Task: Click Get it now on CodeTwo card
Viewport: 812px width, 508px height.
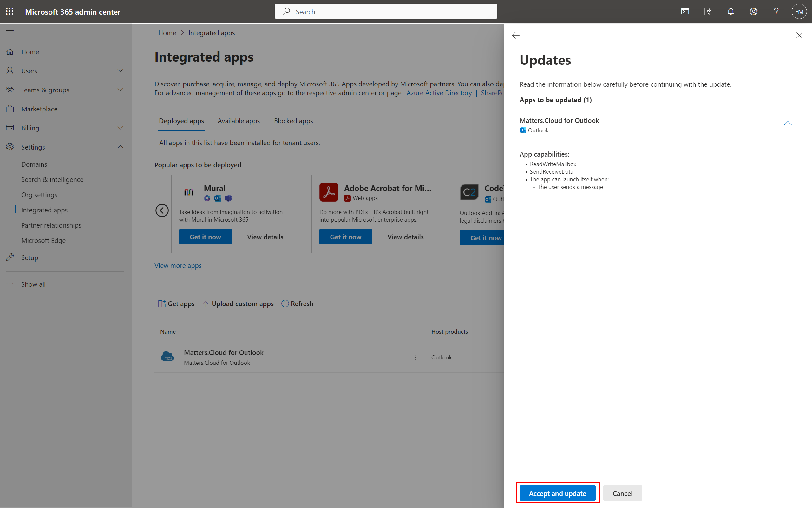Action: [x=482, y=238]
